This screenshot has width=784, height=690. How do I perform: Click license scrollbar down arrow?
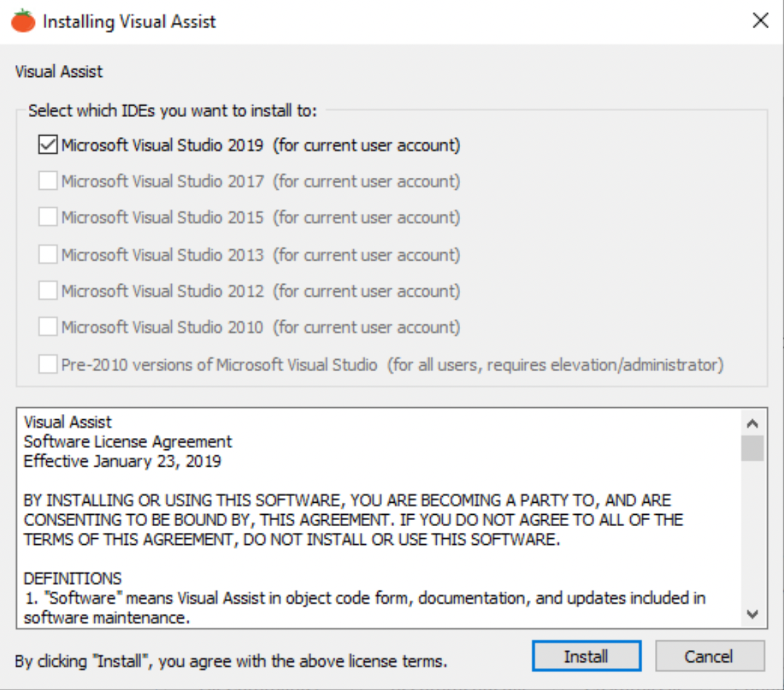pyautogui.click(x=753, y=614)
